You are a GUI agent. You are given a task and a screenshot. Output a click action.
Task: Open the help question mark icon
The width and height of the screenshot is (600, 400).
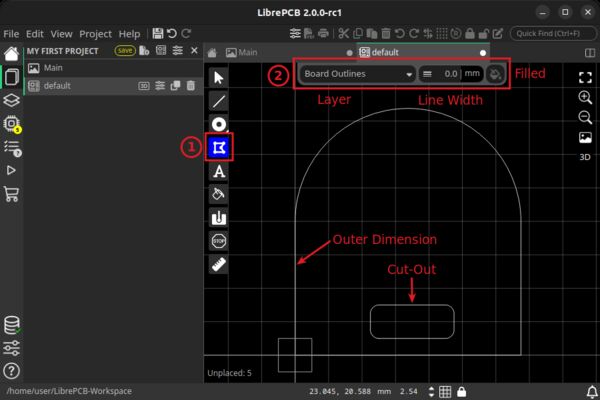[11, 371]
